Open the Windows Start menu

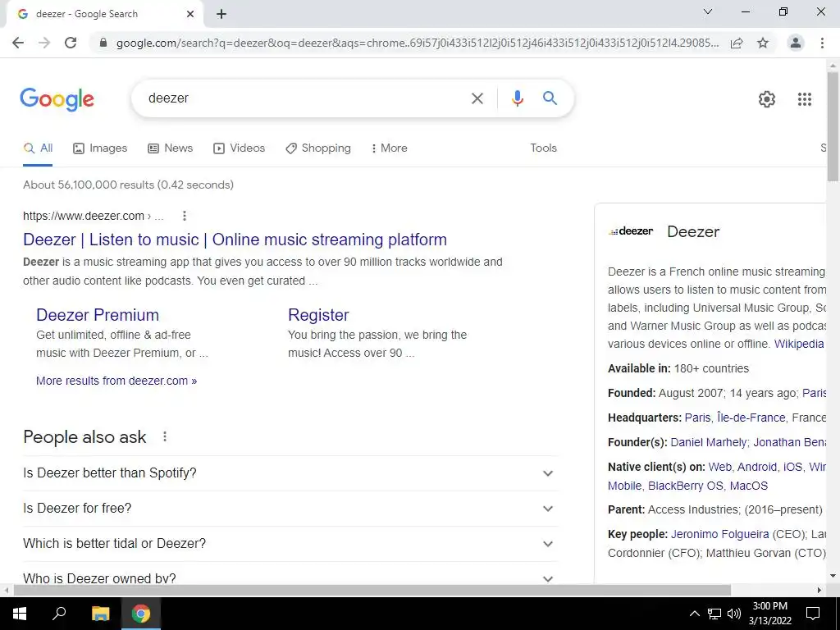(x=20, y=614)
